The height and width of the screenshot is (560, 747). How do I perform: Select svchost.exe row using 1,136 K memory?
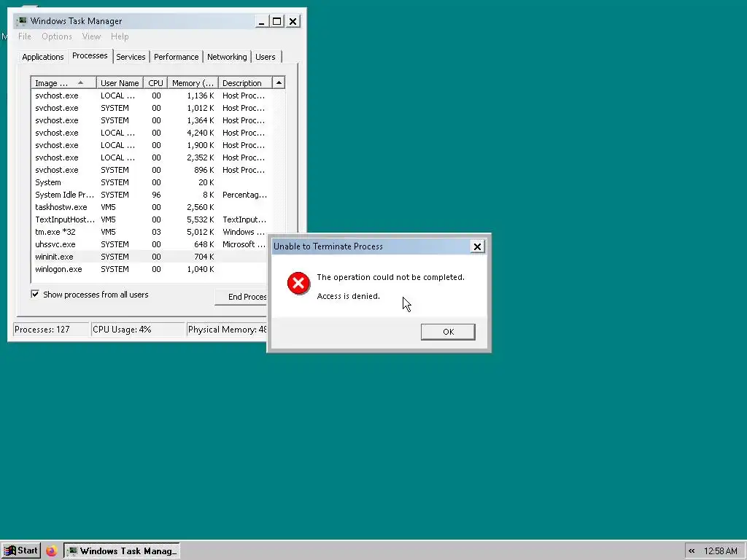pyautogui.click(x=150, y=96)
